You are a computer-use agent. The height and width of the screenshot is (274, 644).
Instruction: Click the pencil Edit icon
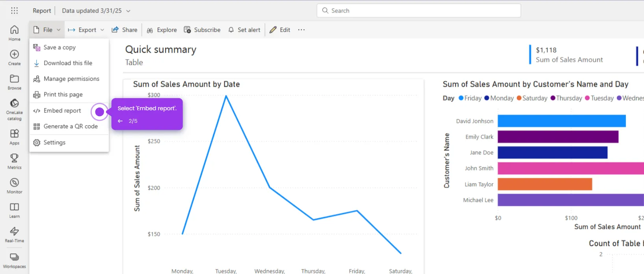[x=273, y=30]
